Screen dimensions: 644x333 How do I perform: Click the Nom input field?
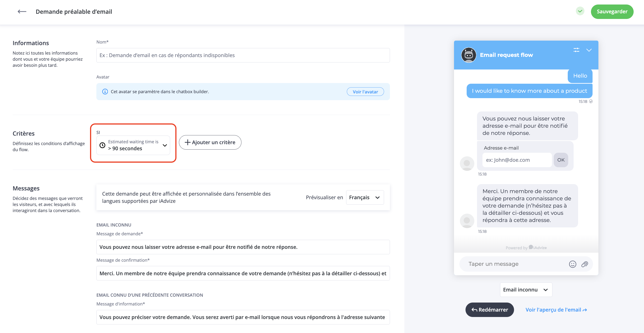(243, 55)
